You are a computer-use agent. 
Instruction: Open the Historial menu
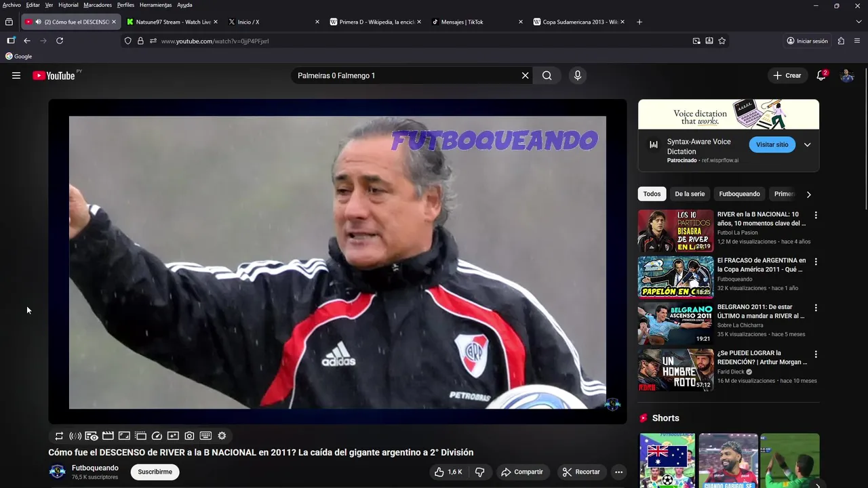pos(68,5)
